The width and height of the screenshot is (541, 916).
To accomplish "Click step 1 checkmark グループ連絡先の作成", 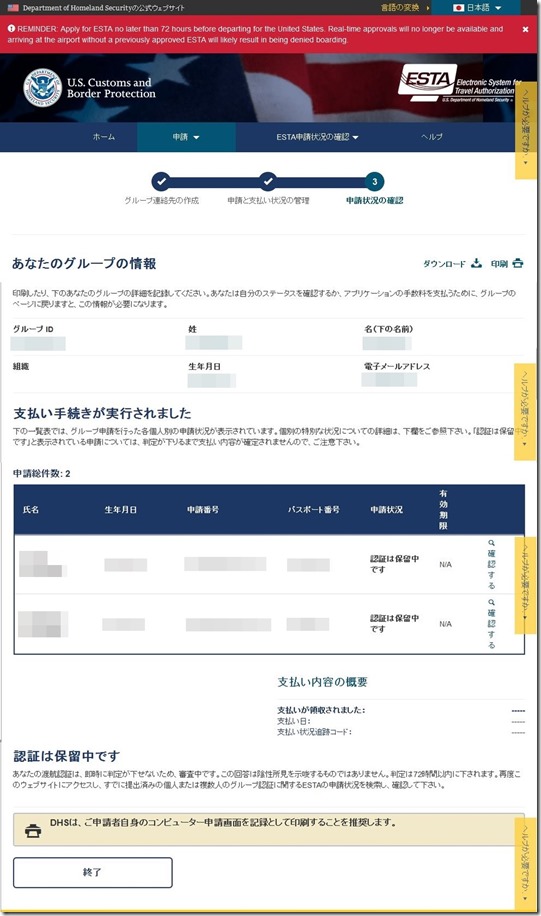I will [161, 182].
